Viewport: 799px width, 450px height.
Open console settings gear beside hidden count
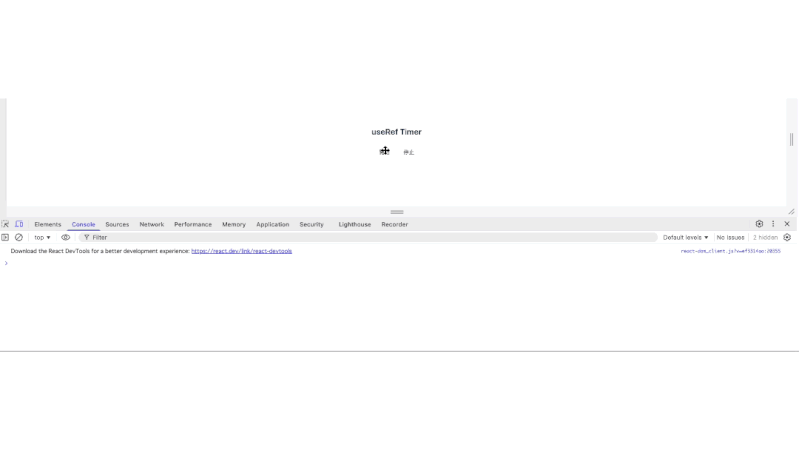(787, 237)
